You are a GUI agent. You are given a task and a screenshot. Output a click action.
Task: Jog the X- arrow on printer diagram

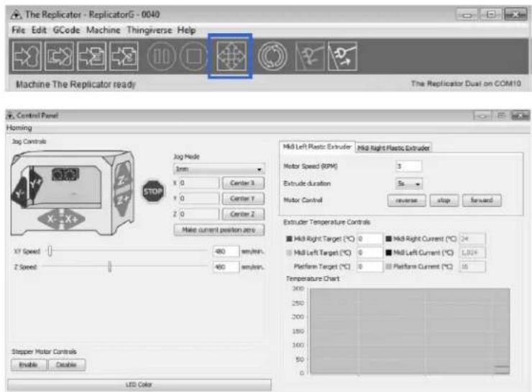(x=50, y=219)
